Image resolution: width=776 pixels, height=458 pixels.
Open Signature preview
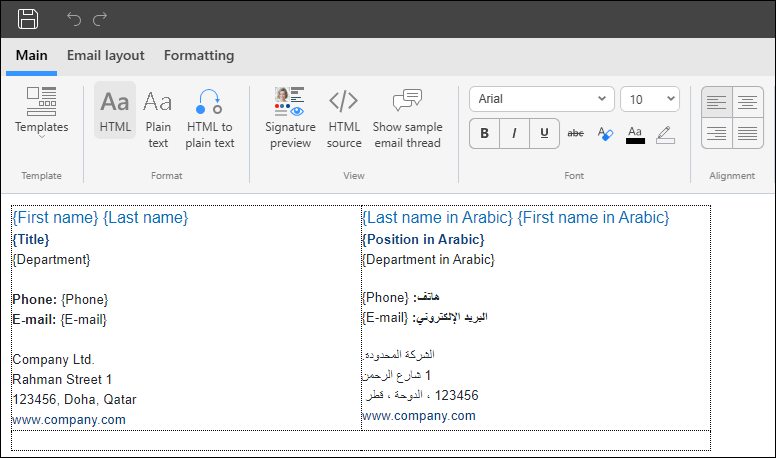(x=290, y=118)
